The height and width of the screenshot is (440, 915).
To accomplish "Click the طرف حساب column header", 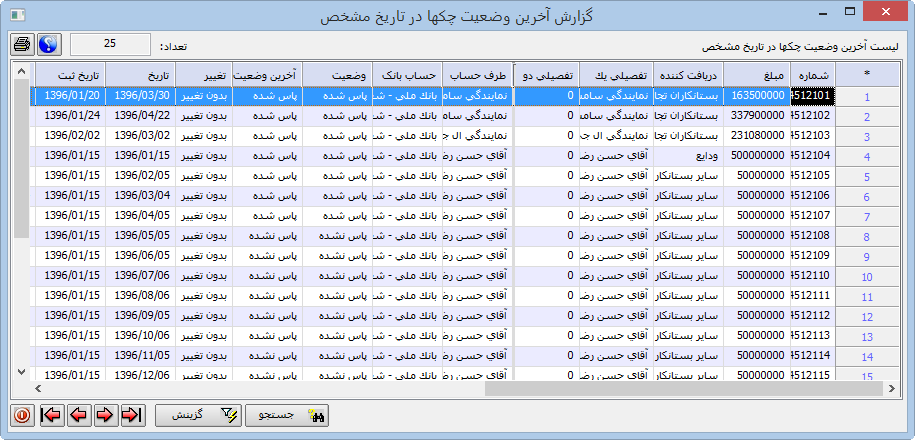I will (477, 75).
